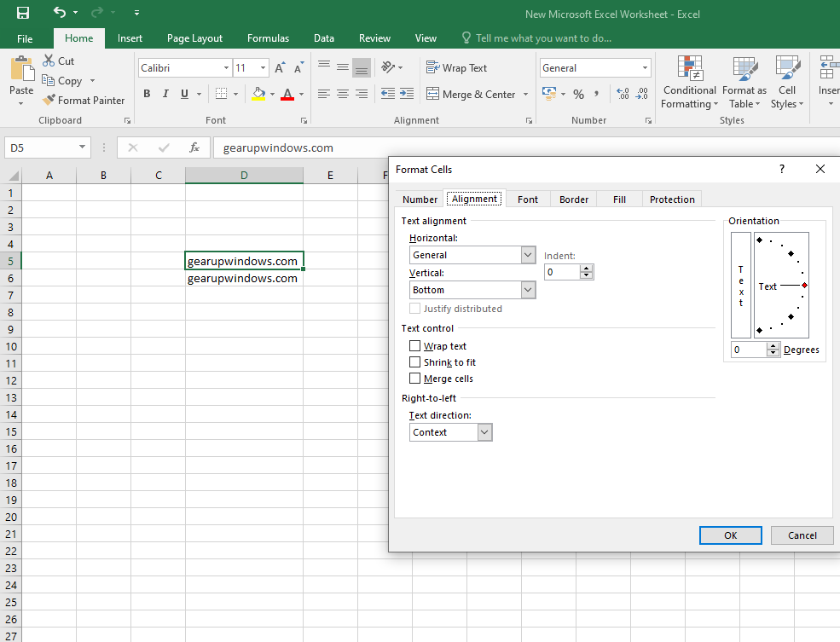The height and width of the screenshot is (642, 840).
Task: Enable the Shrink to fit checkbox
Action: (x=414, y=362)
